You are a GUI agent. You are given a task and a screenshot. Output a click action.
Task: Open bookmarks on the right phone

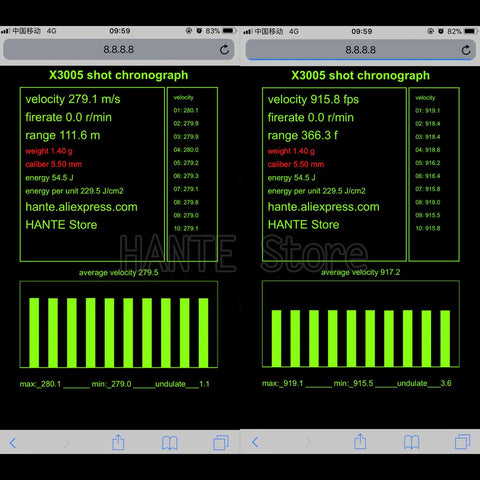[412, 442]
